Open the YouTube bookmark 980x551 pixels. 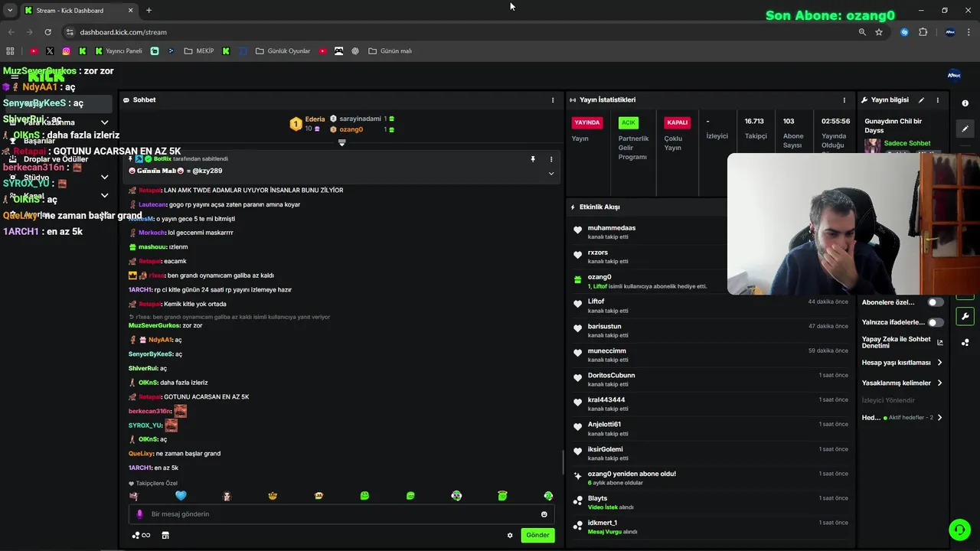coord(34,51)
